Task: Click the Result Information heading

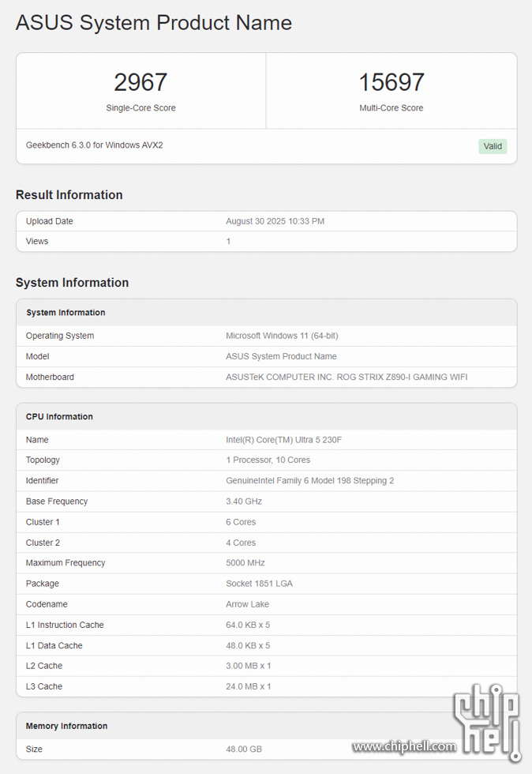Action: (x=69, y=195)
